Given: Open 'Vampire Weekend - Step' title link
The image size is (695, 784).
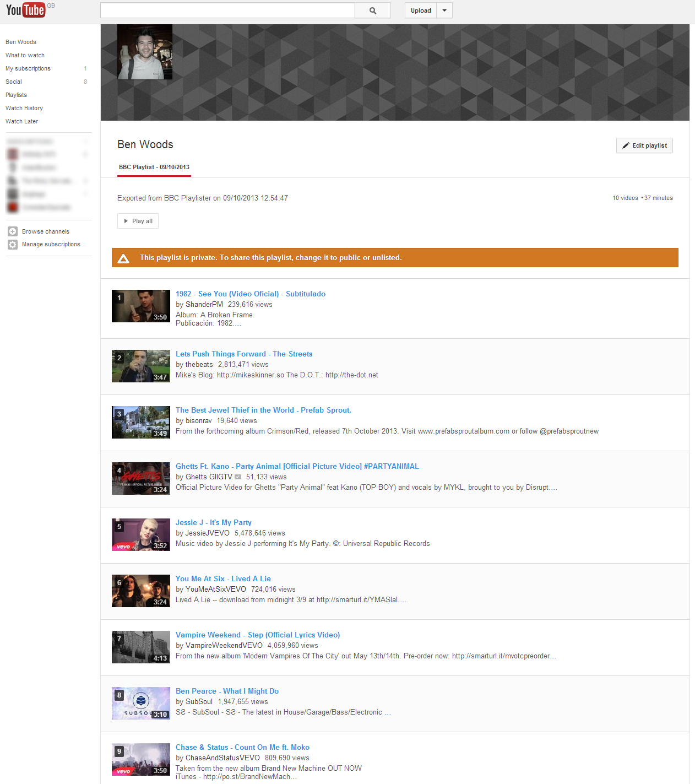Looking at the screenshot, I should point(258,635).
